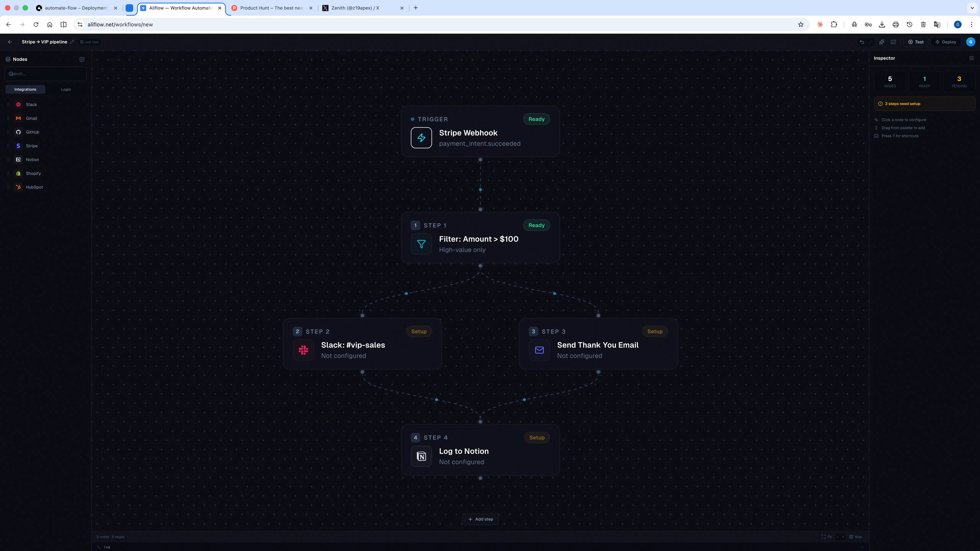Click the 1 Ready stat card

[x=924, y=81]
